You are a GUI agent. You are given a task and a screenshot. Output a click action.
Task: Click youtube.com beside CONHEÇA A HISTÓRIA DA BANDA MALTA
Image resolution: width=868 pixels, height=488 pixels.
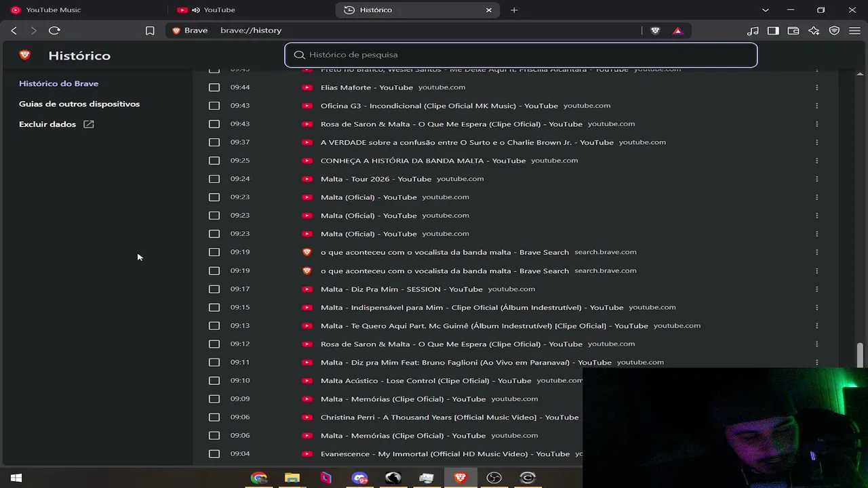(x=555, y=161)
